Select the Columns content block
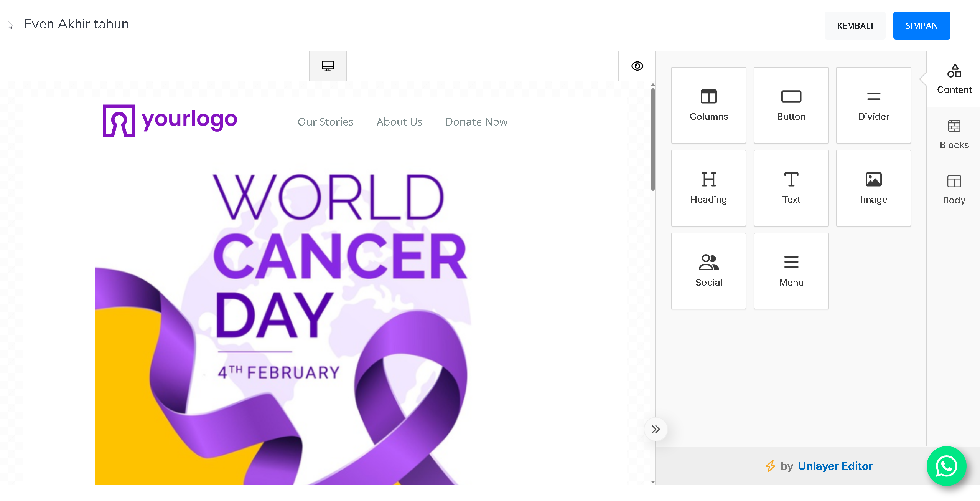The height and width of the screenshot is (501, 980). coord(708,105)
